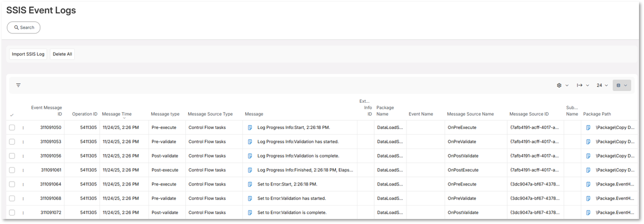644x224 pixels.
Task: Click the Import SSIS Log button
Action: 28,54
